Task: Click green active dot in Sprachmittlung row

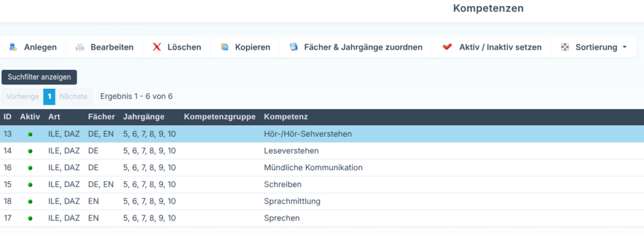Action: click(30, 202)
